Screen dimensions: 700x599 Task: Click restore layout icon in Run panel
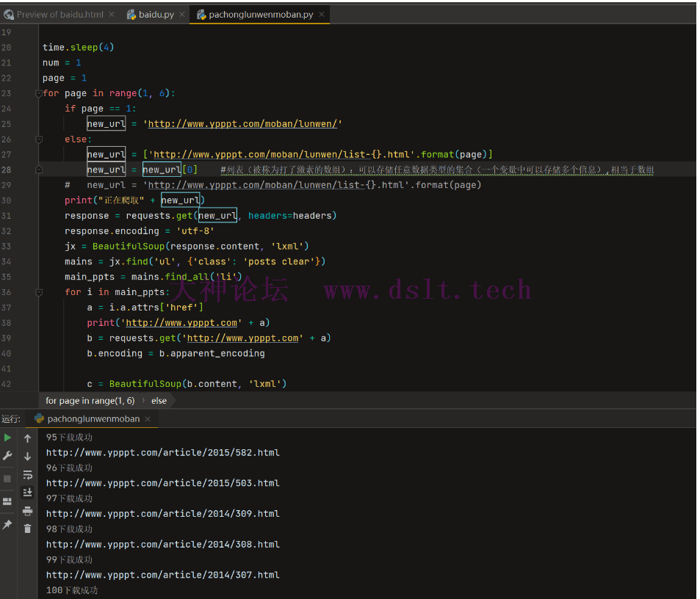pyautogui.click(x=7, y=501)
